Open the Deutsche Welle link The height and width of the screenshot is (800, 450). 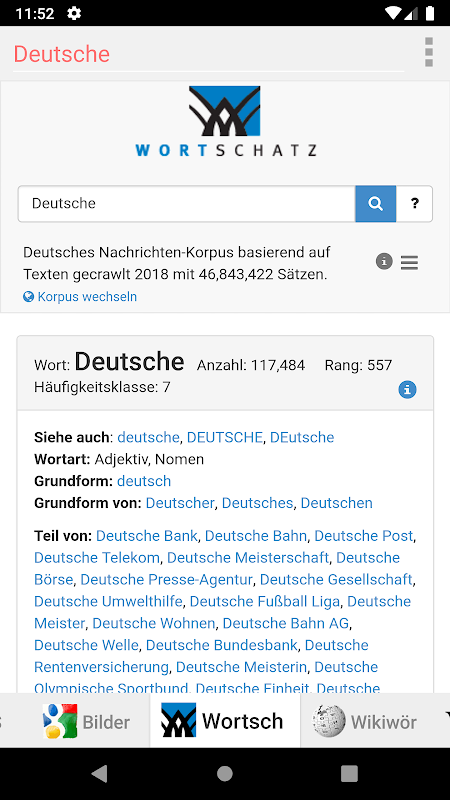[x=86, y=645]
